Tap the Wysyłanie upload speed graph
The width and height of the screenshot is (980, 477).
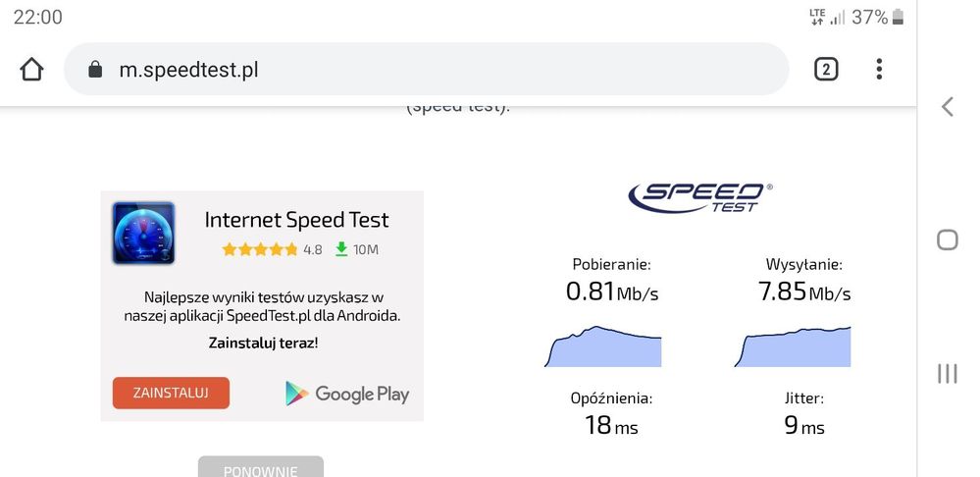(795, 347)
